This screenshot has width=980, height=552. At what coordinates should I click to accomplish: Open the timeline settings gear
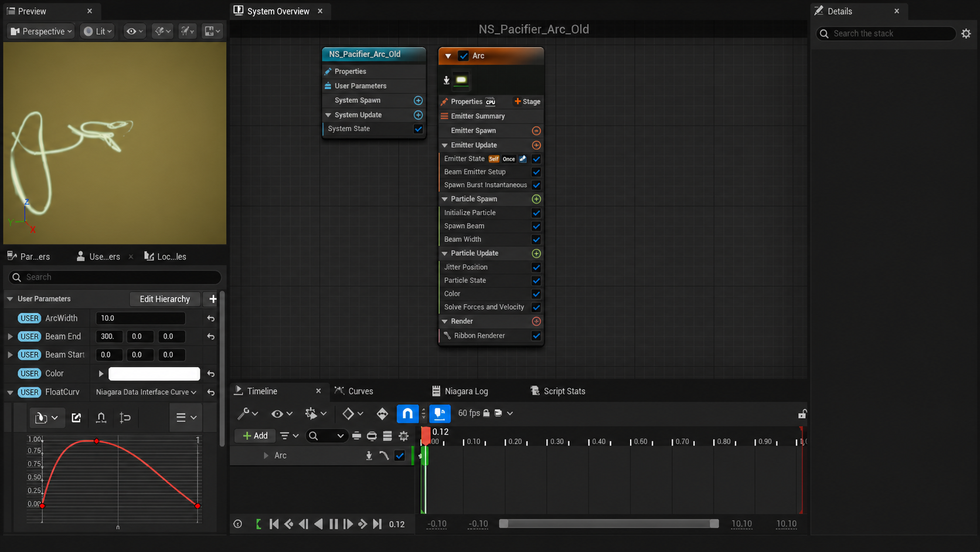[x=403, y=436]
